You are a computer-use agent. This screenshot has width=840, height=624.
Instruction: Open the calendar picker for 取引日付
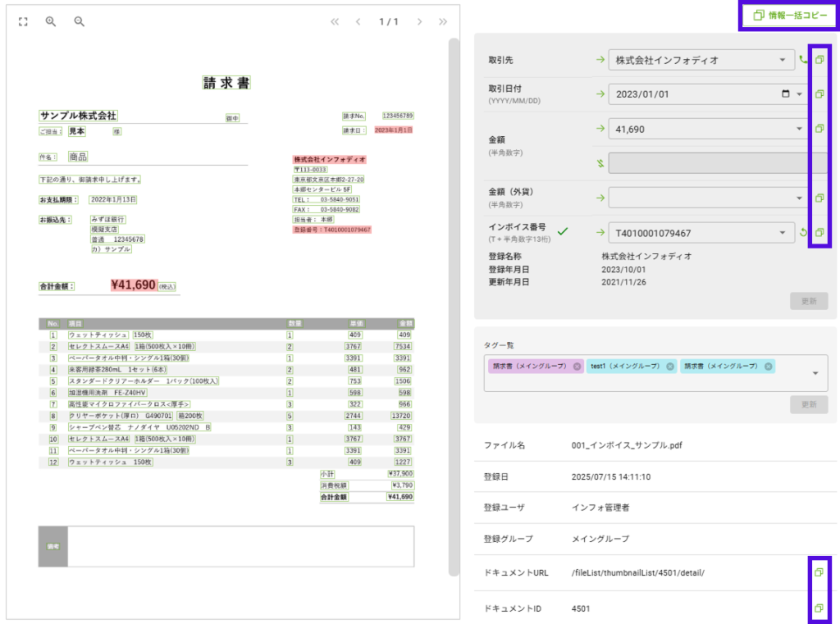785,93
